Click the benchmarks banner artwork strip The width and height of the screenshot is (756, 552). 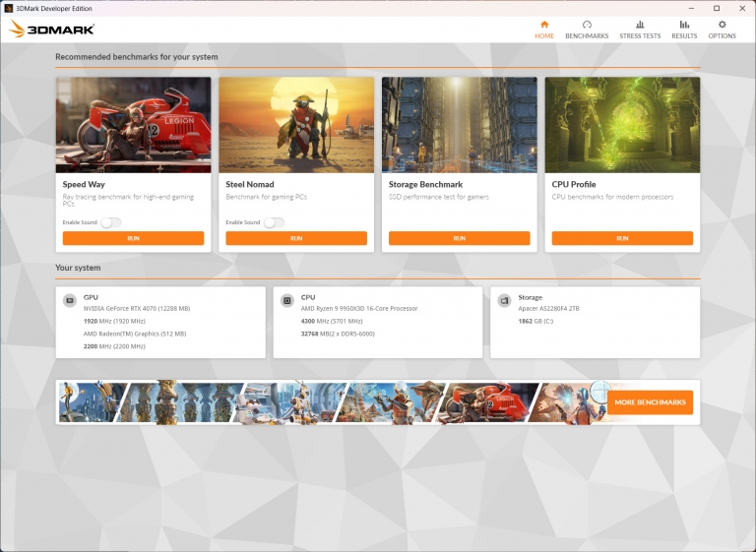click(x=332, y=402)
